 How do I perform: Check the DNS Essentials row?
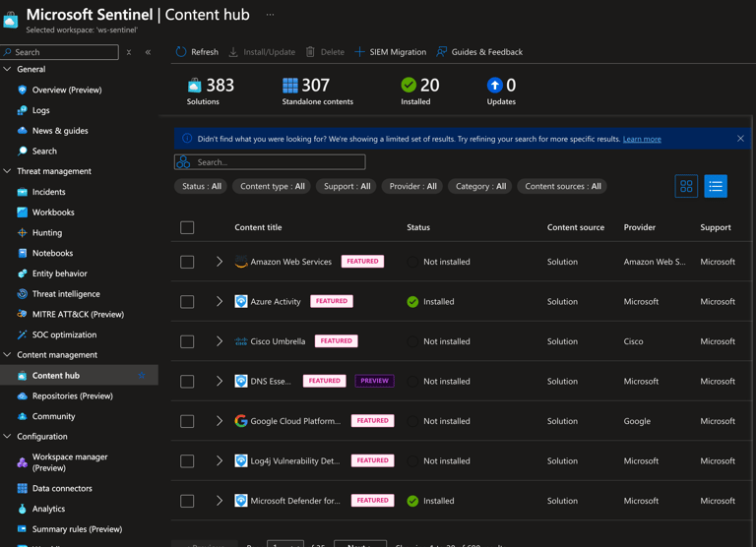click(187, 381)
